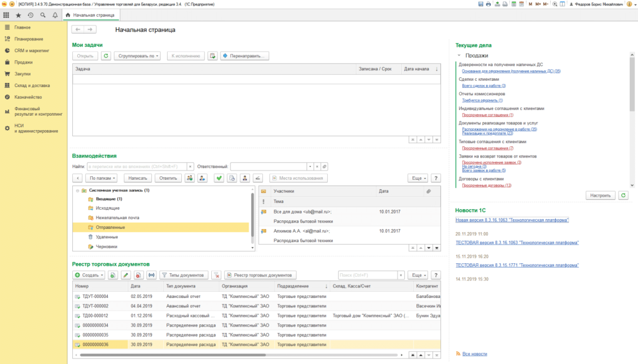
Task: Open the Создать dropdown in registry
Action: click(88, 275)
